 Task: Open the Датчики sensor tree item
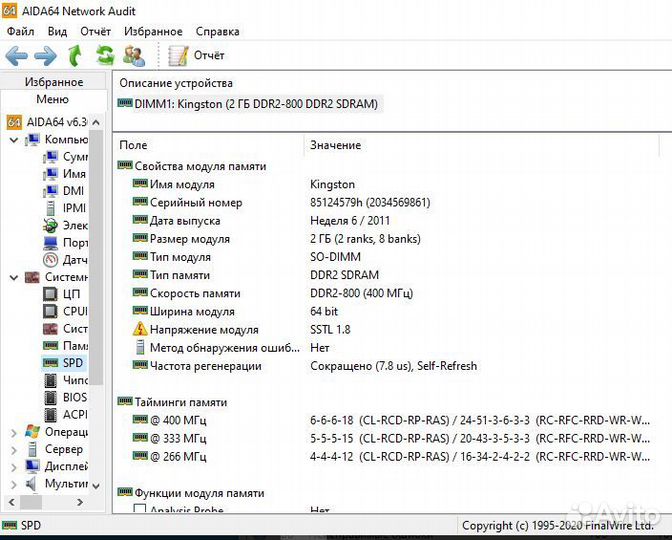66,260
